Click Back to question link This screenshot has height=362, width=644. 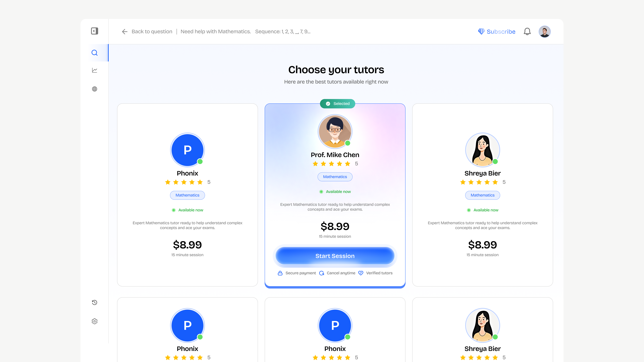[152, 32]
